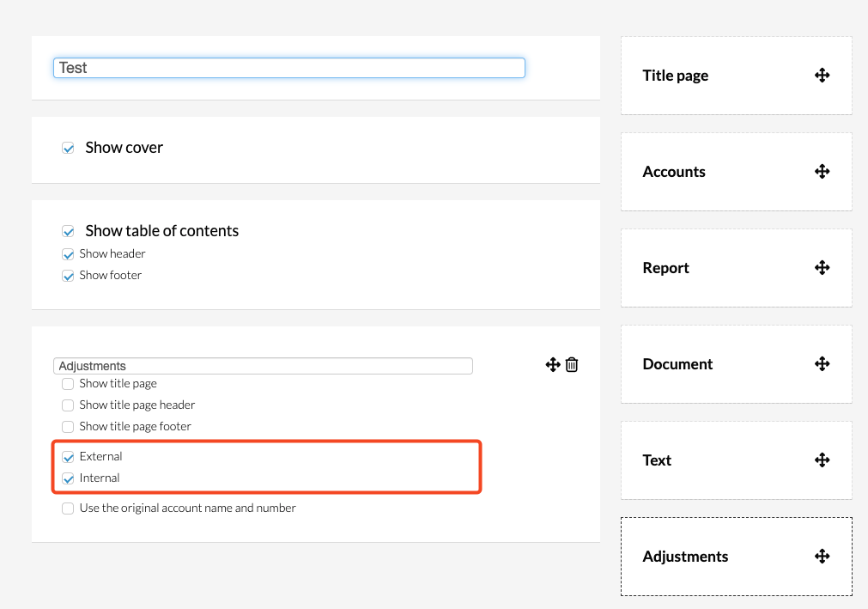Uncheck the External checkbox
The height and width of the screenshot is (609, 868).
tap(69, 457)
